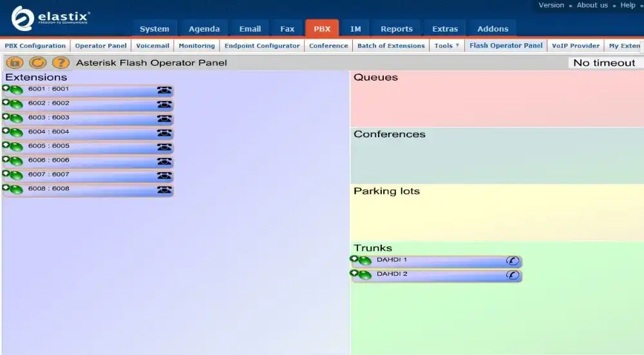Expand the small arrow on extension 6005
This screenshot has width=644, height=355.
point(6,145)
